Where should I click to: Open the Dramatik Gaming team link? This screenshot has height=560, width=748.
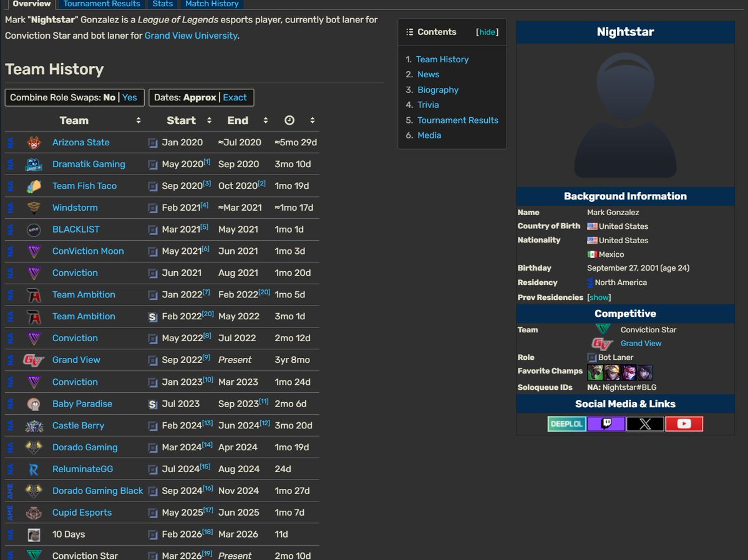click(89, 164)
